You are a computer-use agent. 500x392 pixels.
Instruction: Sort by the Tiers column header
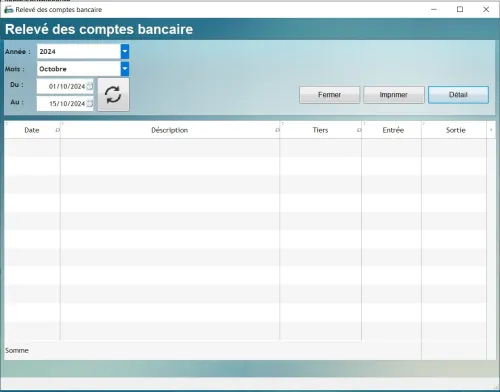click(x=320, y=130)
